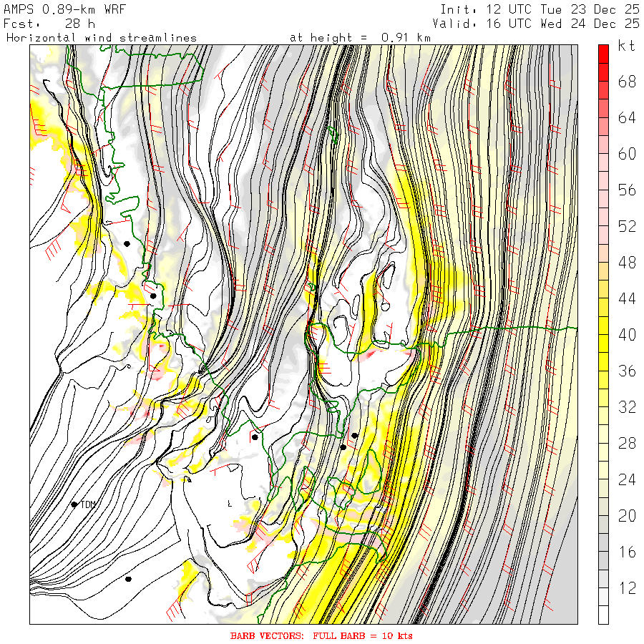Click the 'Init: 12 UTC Tue 23 Dec 25' text
644x644 pixels.
tap(540, 9)
